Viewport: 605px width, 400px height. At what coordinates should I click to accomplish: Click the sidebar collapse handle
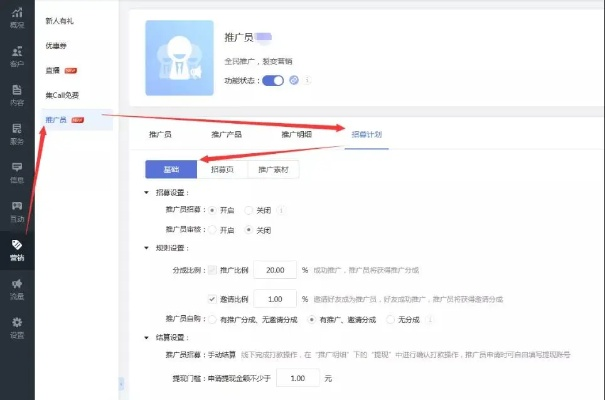point(121,384)
